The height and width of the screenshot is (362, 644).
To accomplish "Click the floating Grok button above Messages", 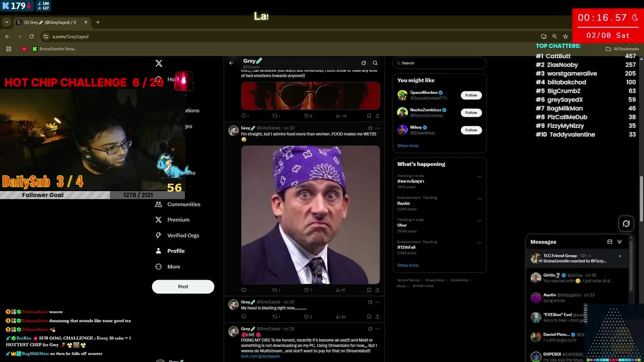I will click(626, 224).
